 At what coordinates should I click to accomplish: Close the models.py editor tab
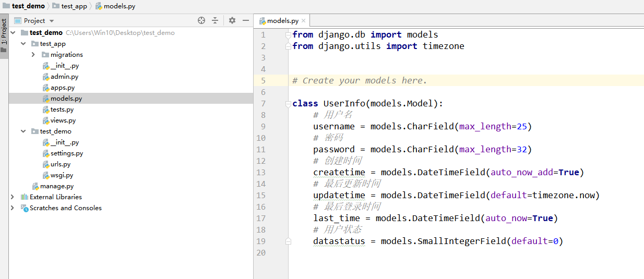(x=305, y=21)
